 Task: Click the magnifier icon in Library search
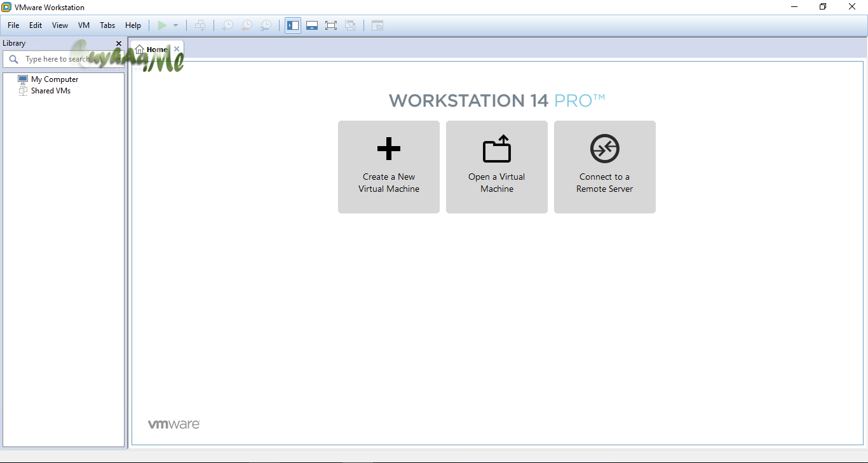tap(13, 59)
